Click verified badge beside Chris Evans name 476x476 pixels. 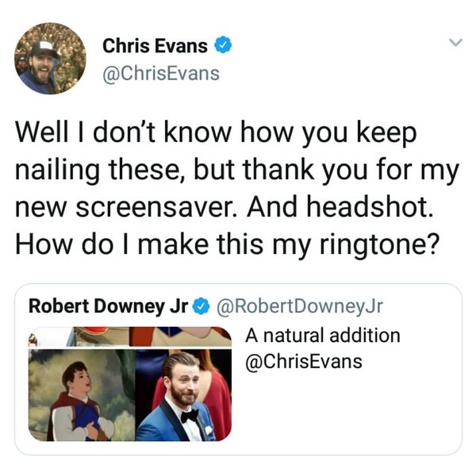pyautogui.click(x=224, y=44)
